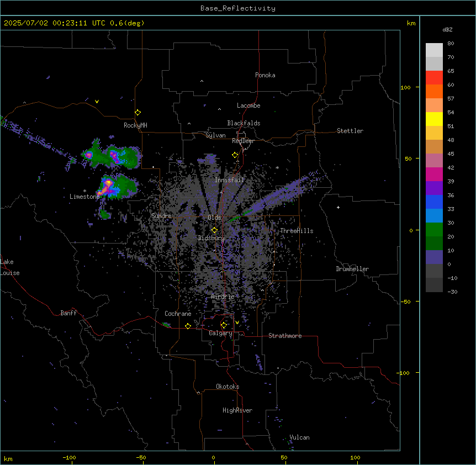Click the yellow V marker northeast of Calgary

(237, 323)
